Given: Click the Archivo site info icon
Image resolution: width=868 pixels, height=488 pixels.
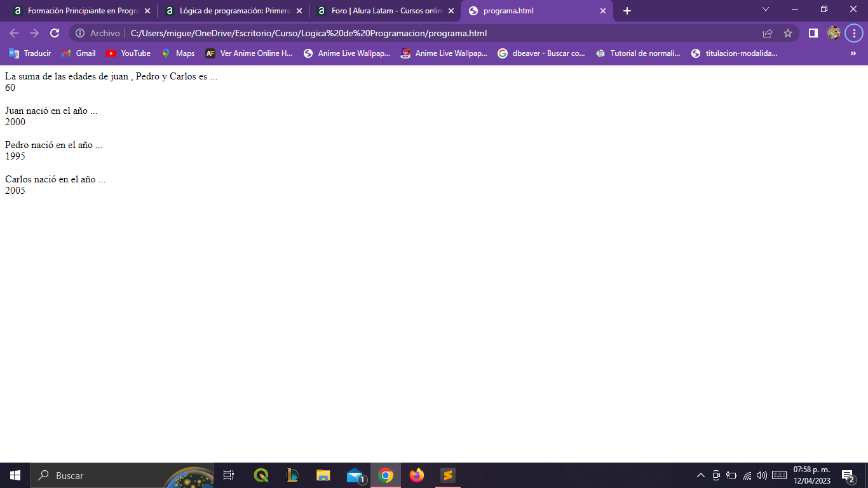Looking at the screenshot, I should click(81, 33).
